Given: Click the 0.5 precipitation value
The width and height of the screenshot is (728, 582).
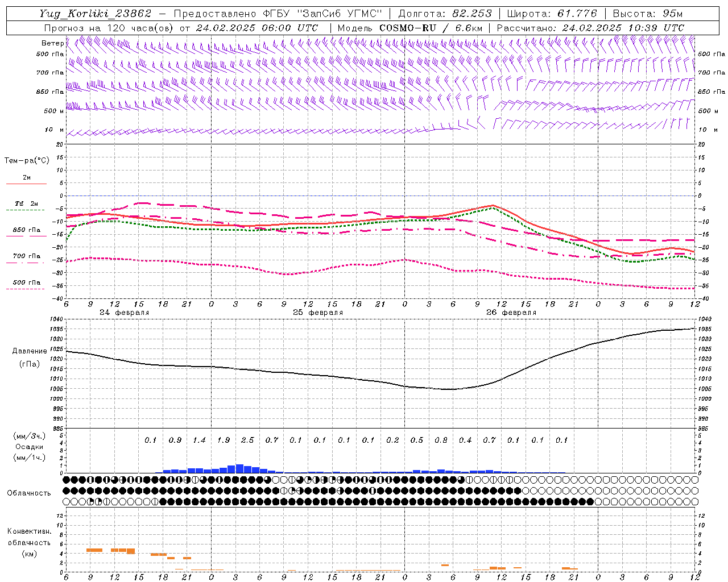Looking at the screenshot, I should pos(417,440).
